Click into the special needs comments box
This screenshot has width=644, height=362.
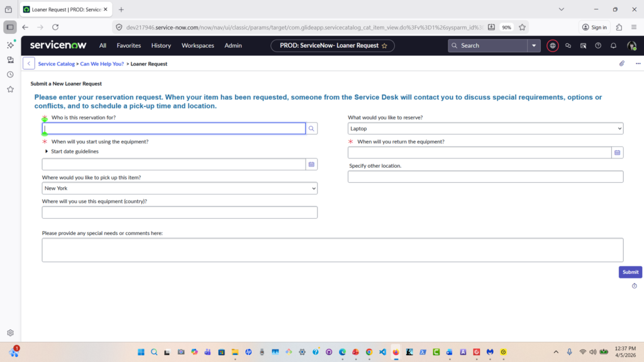point(332,250)
